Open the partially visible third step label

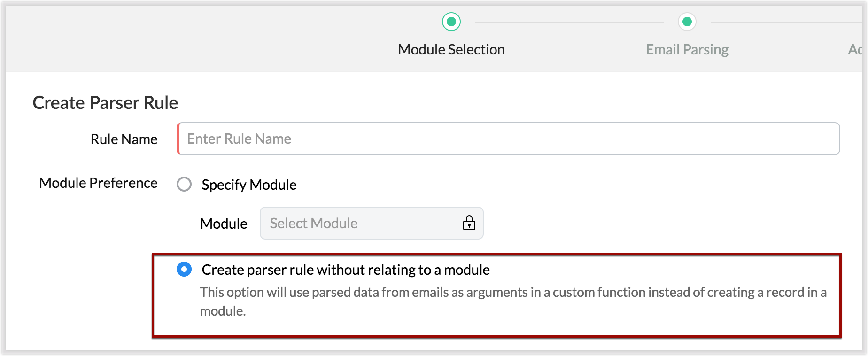[855, 49]
